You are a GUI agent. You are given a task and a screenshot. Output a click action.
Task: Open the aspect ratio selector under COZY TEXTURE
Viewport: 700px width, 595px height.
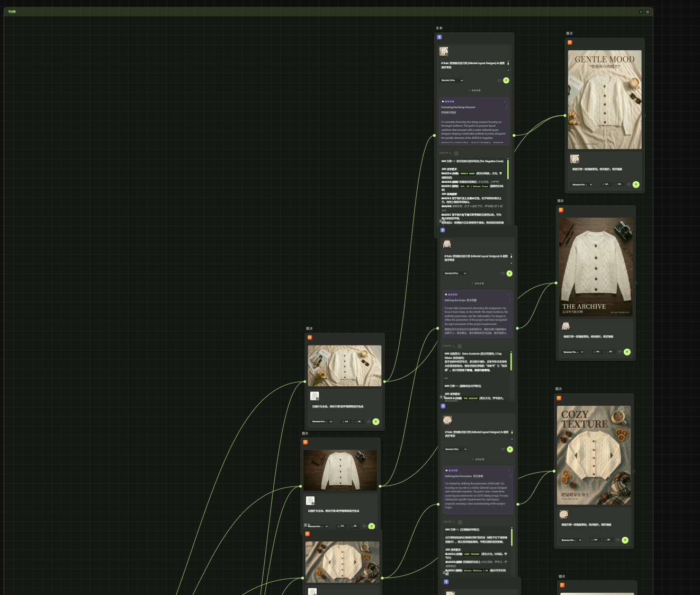click(x=595, y=540)
